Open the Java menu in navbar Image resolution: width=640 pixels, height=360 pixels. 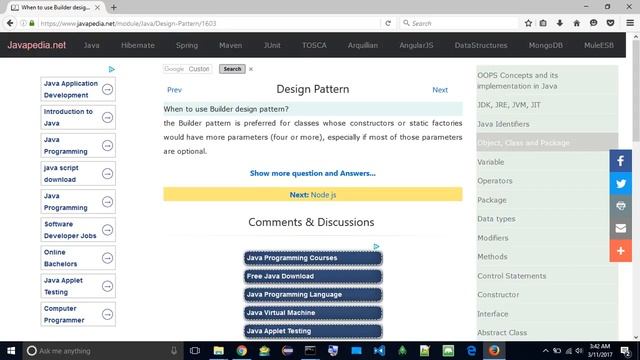[91, 45]
